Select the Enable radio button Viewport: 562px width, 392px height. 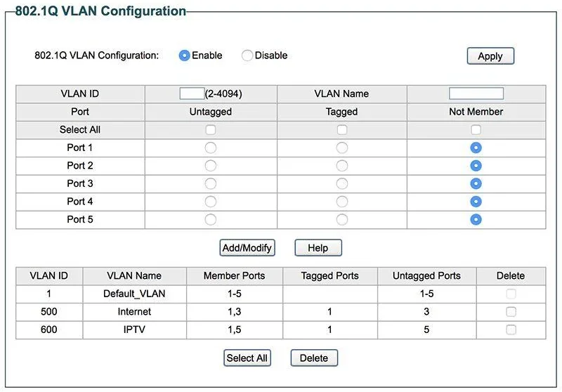tap(184, 55)
